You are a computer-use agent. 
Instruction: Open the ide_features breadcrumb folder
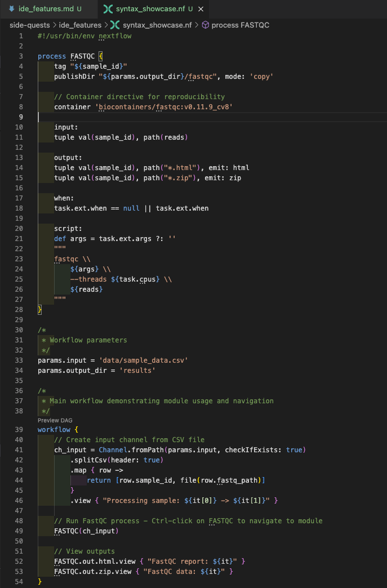pos(80,25)
